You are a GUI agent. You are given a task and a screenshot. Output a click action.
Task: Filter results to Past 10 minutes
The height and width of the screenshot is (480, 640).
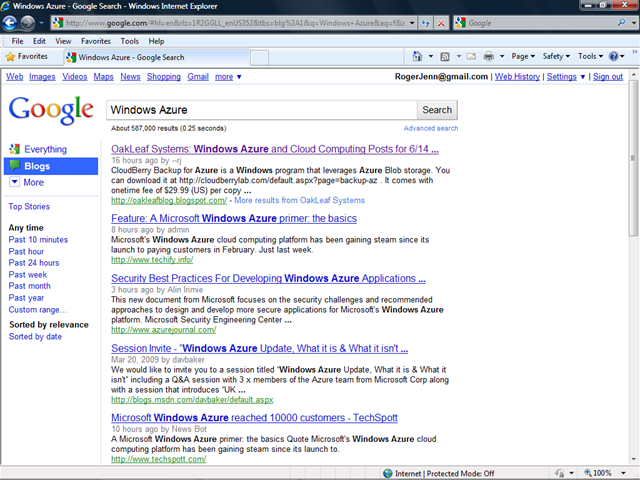pyautogui.click(x=38, y=240)
